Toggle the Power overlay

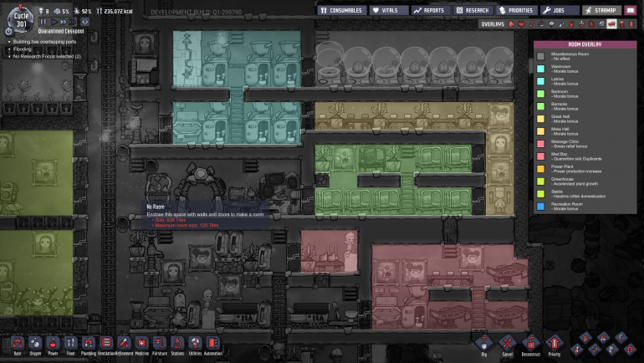click(521, 24)
